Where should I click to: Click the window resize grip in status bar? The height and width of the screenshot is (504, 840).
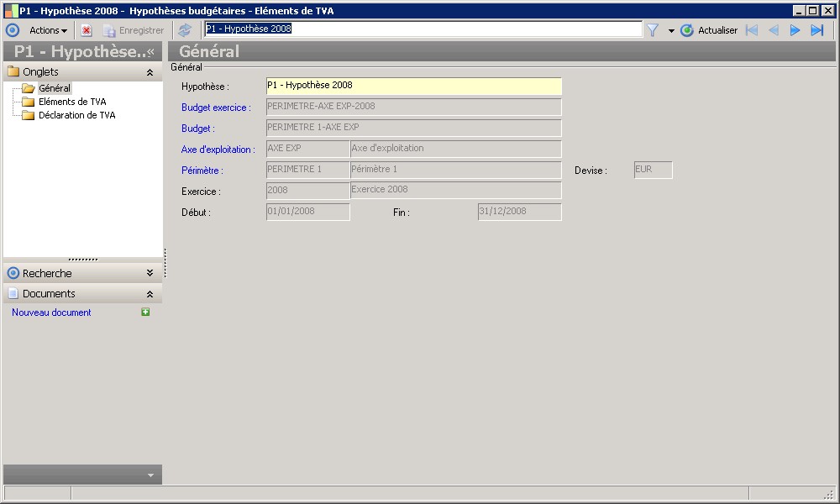(829, 494)
